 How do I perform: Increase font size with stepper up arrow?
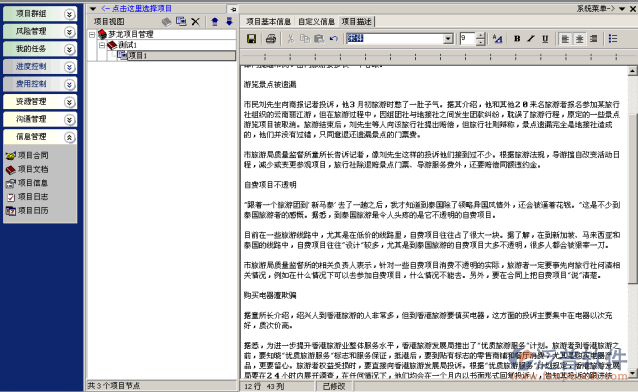[480, 36]
